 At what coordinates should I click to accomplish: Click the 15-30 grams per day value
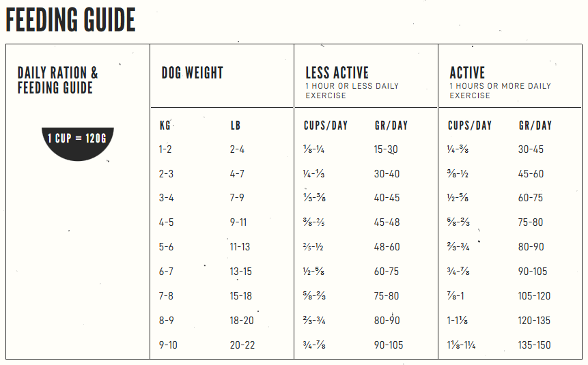tap(386, 149)
